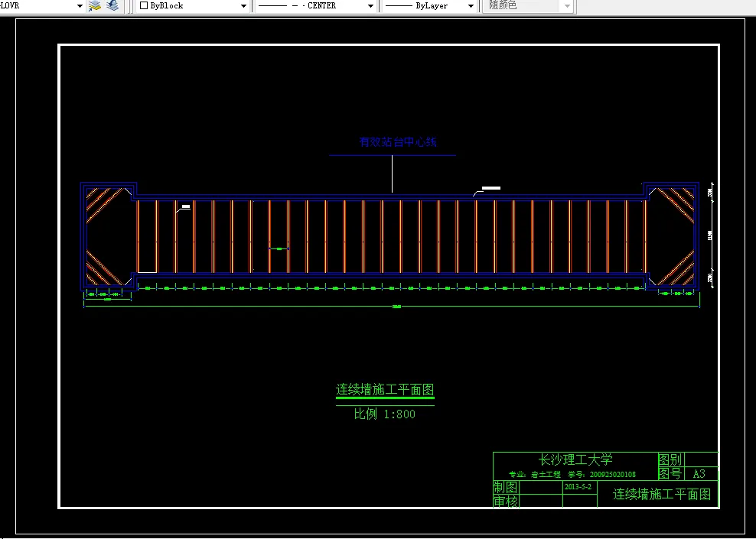Select the date text 2013-5-2
The image size is (756, 539).
578,487
